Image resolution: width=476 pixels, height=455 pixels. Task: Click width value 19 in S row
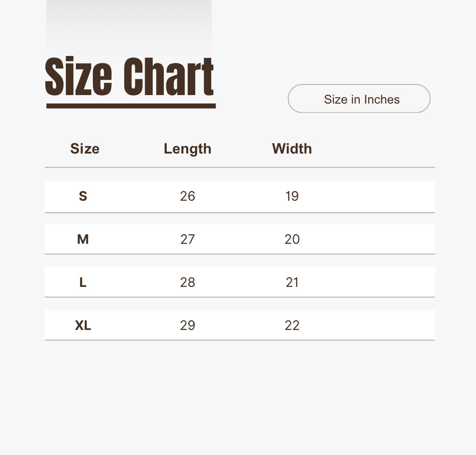292,196
